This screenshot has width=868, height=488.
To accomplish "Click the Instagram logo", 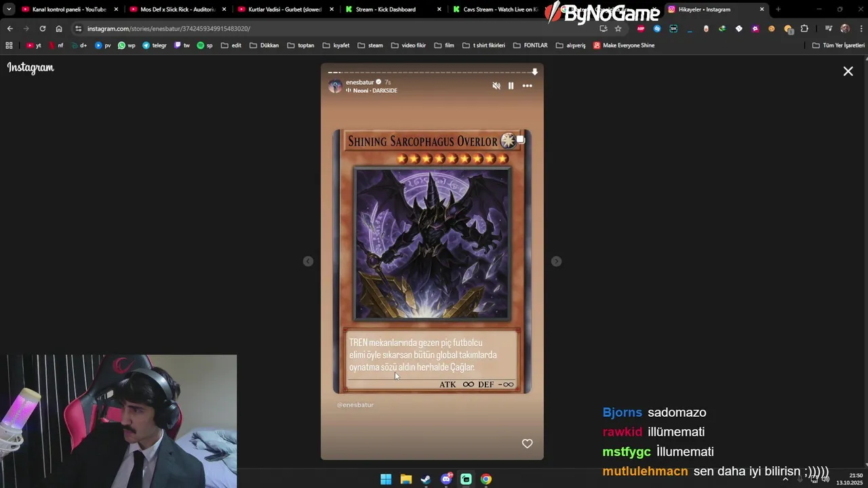I will pyautogui.click(x=31, y=68).
